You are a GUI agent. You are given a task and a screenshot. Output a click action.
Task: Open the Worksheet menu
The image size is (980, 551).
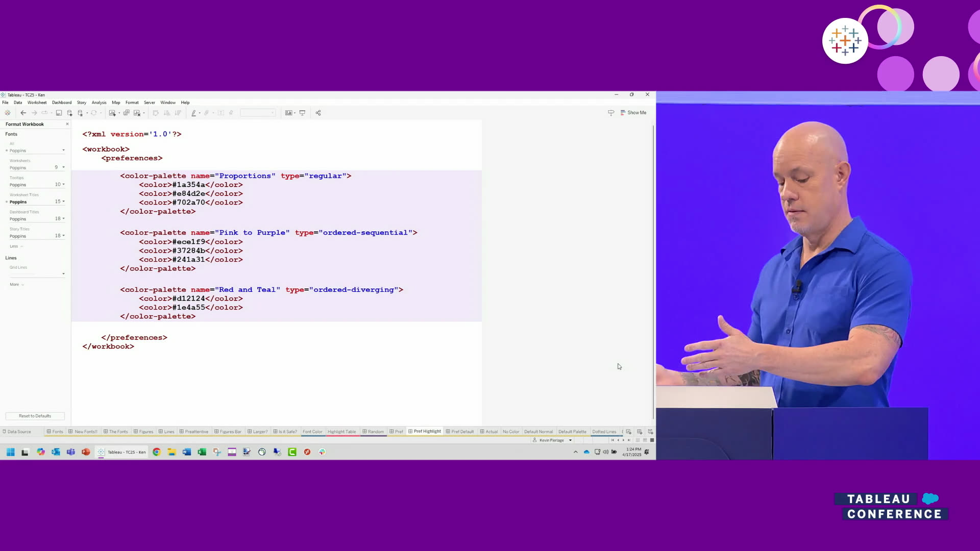pos(37,103)
